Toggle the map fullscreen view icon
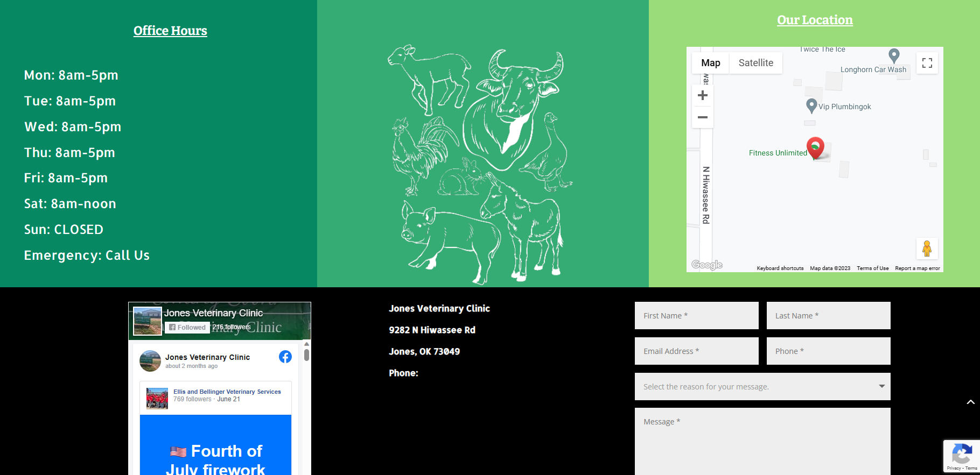The height and width of the screenshot is (475, 980). pos(927,63)
